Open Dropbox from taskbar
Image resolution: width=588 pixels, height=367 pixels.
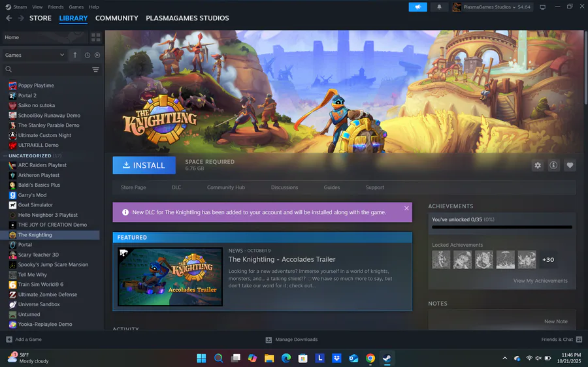click(x=336, y=358)
